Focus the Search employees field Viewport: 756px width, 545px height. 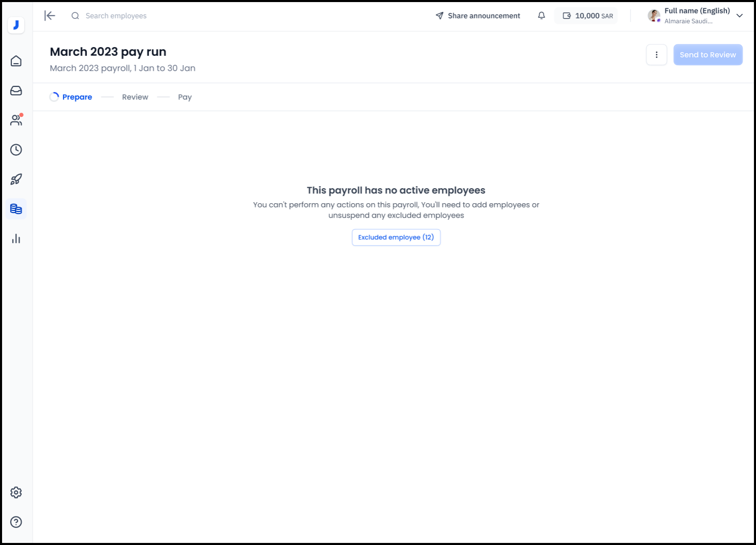116,16
